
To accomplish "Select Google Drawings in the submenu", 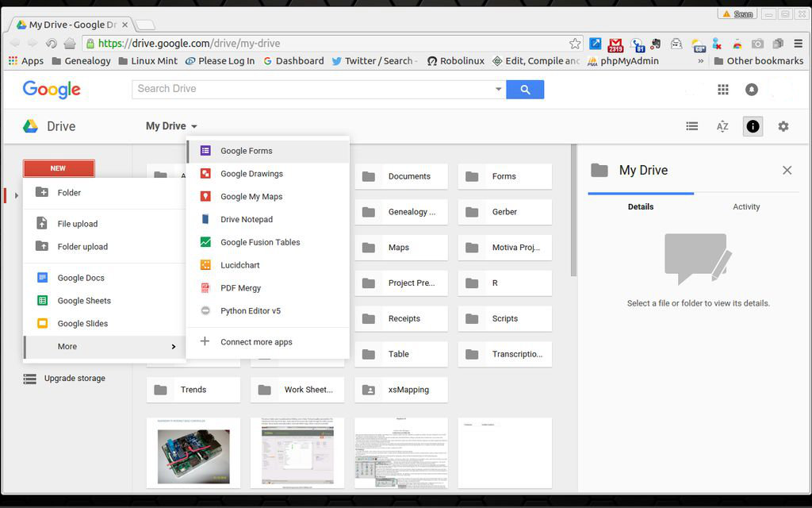I will coord(268,174).
